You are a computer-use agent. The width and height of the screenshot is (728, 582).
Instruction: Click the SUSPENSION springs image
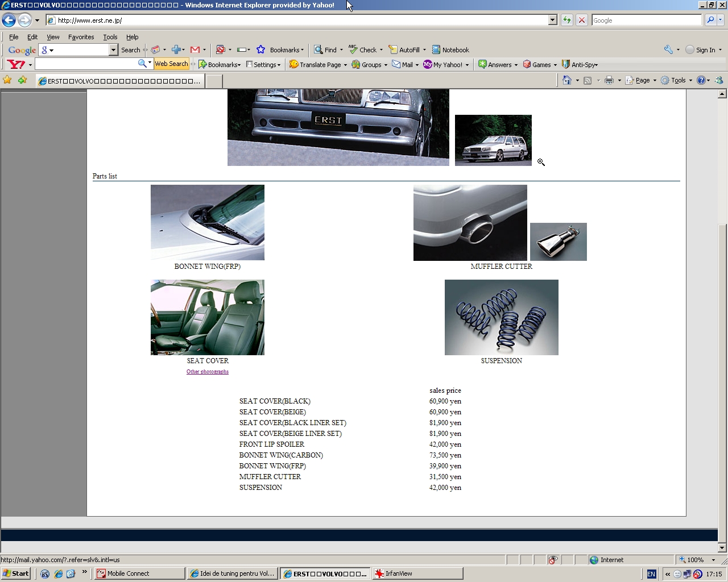pos(502,317)
